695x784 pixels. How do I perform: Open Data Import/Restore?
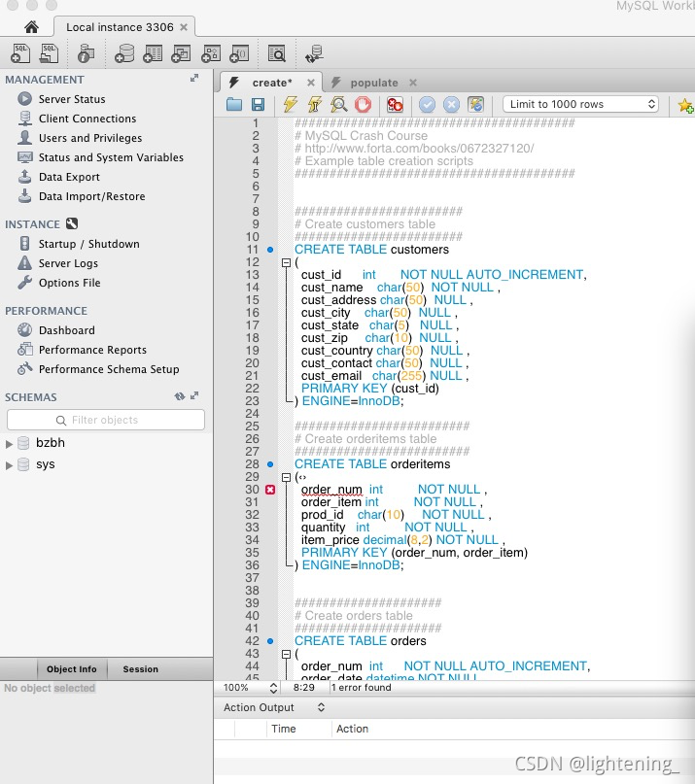tap(92, 196)
